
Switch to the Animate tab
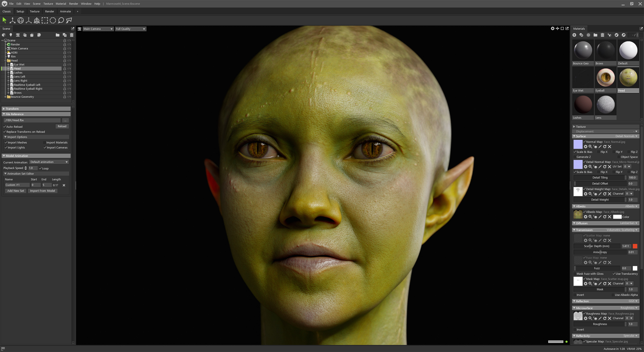click(x=65, y=11)
